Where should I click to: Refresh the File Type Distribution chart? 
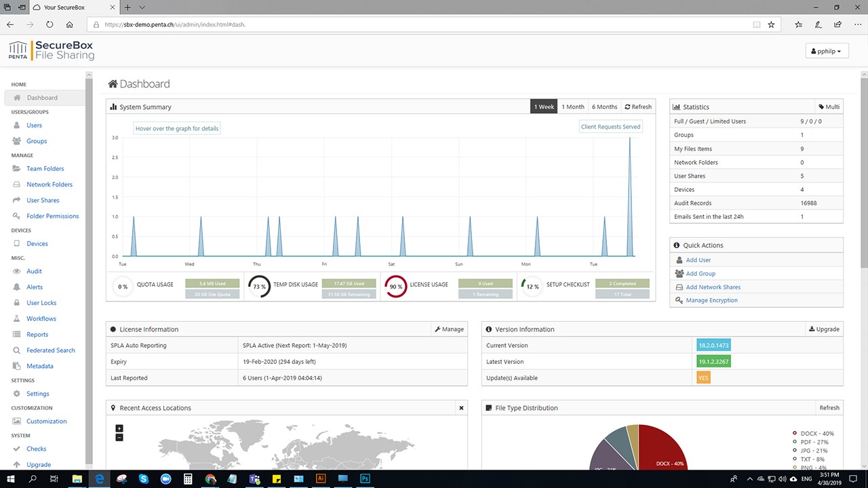point(829,408)
